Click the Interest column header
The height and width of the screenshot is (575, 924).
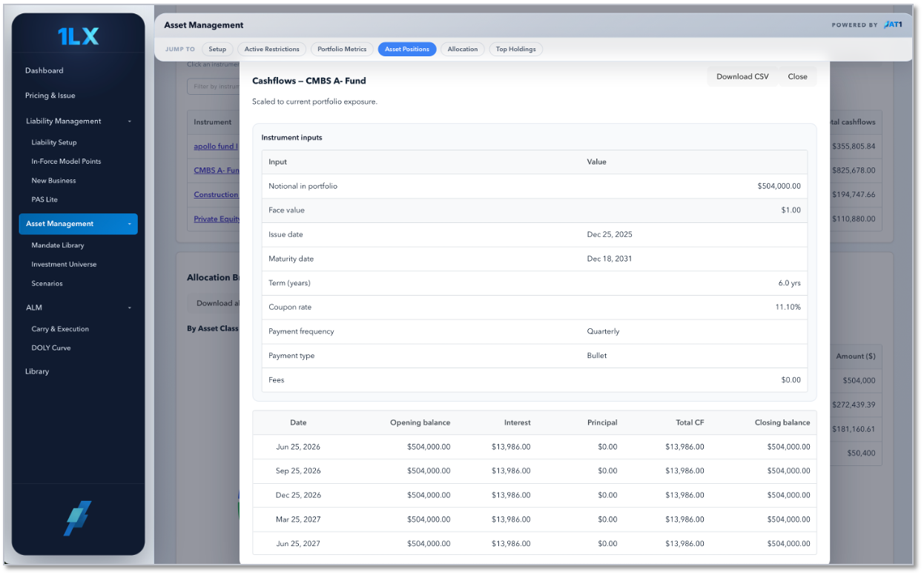coord(517,422)
